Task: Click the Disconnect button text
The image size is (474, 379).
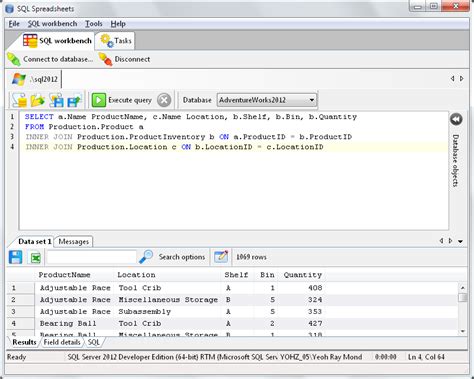Action: tap(132, 59)
